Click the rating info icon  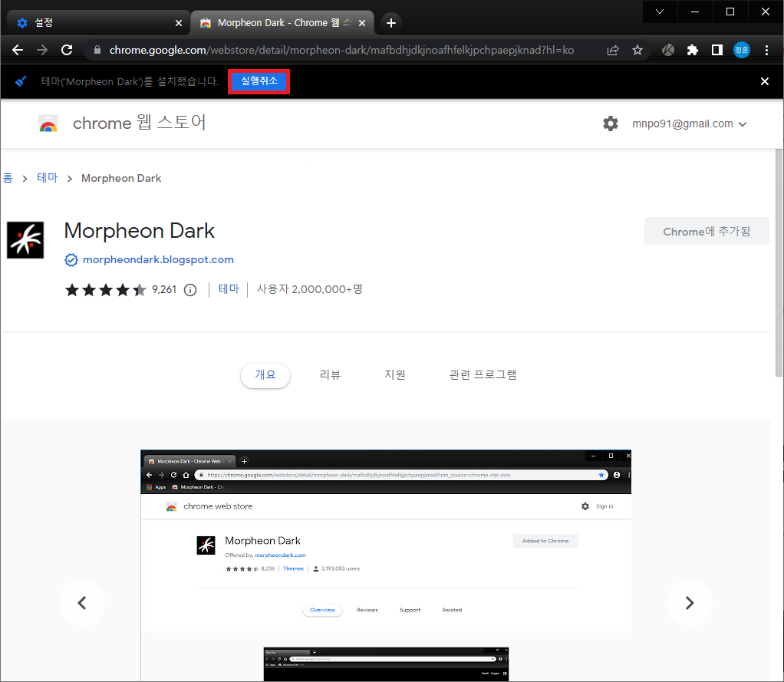click(190, 290)
